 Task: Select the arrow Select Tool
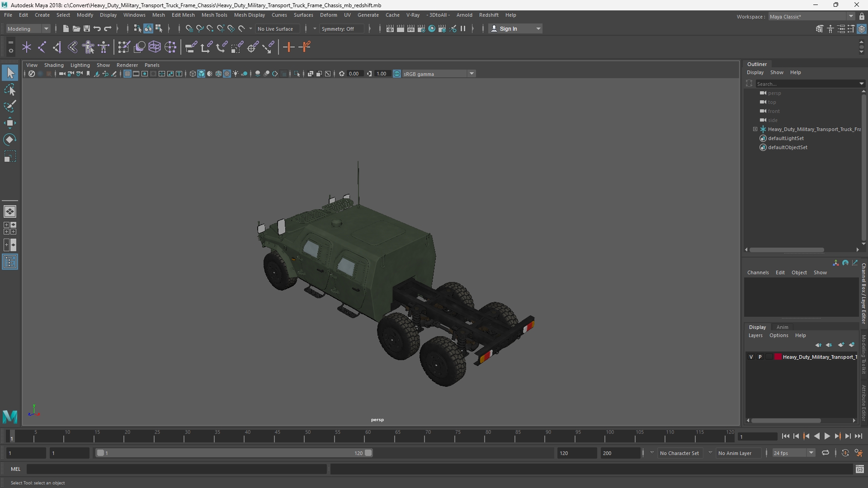click(10, 73)
